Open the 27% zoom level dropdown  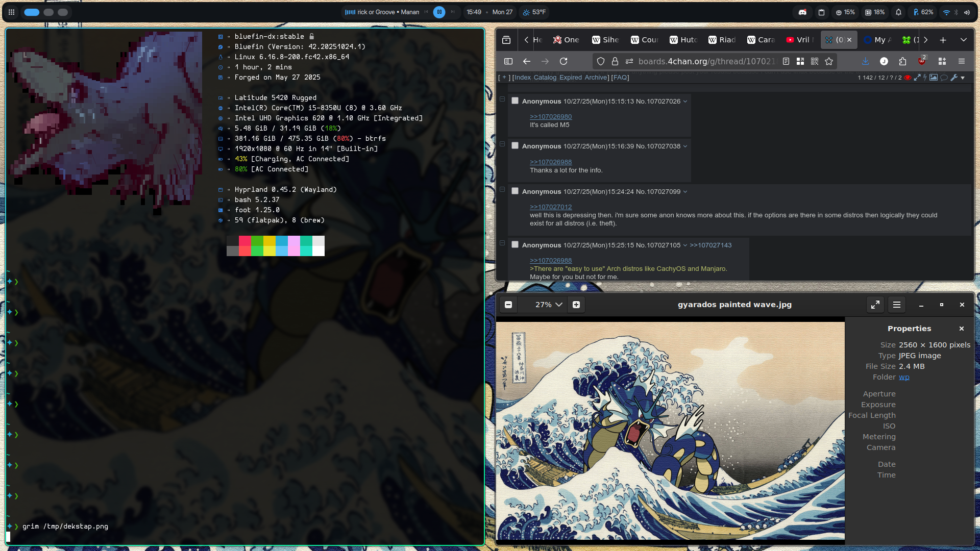tap(549, 305)
